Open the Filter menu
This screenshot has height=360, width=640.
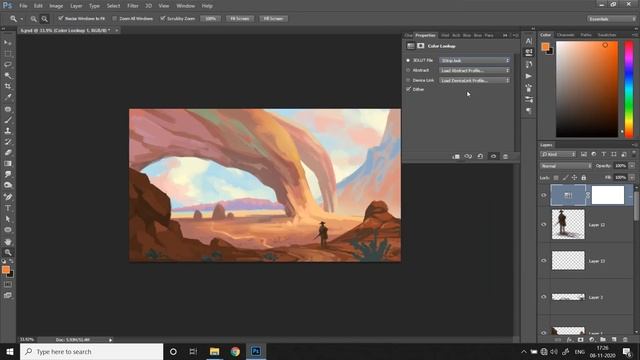(133, 6)
